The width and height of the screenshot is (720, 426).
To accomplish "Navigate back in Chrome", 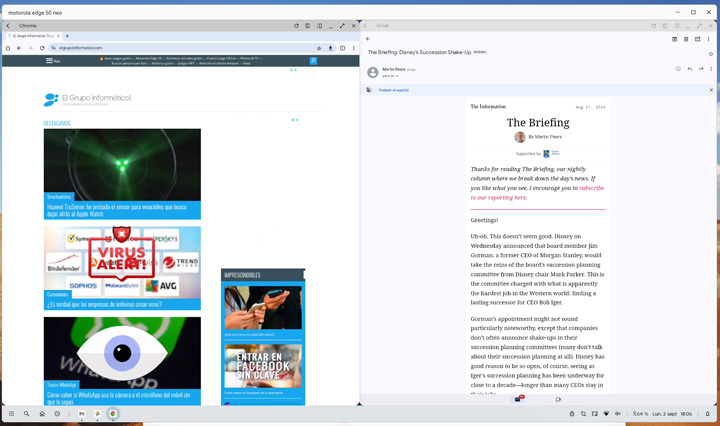I will 19,48.
